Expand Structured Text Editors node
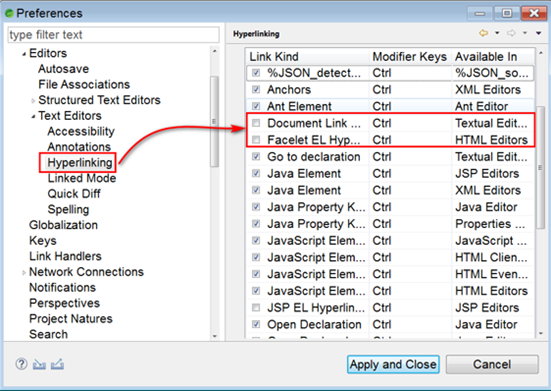The image size is (551, 391). click(33, 101)
